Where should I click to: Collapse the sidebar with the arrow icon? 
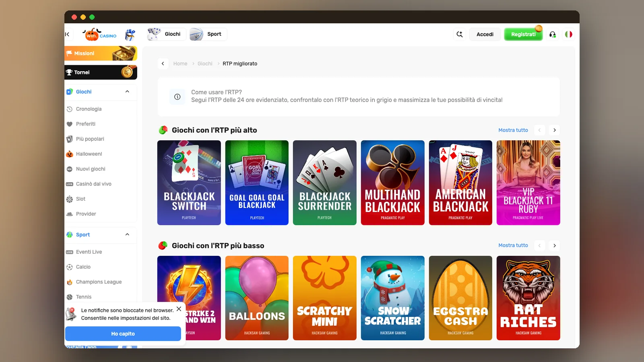pyautogui.click(x=67, y=34)
